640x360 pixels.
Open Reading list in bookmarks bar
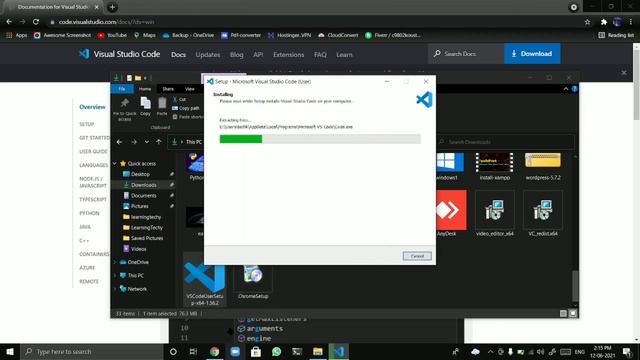[616, 35]
